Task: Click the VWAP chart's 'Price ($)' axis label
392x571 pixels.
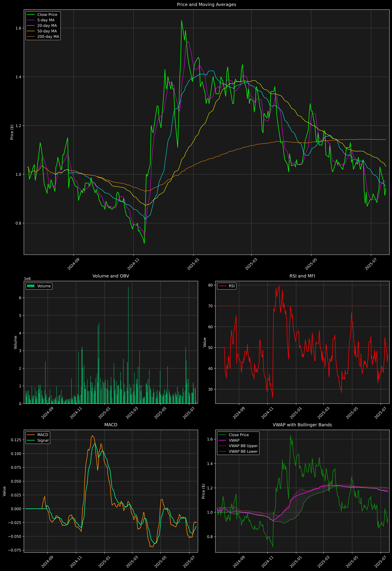Action: pos(203,491)
